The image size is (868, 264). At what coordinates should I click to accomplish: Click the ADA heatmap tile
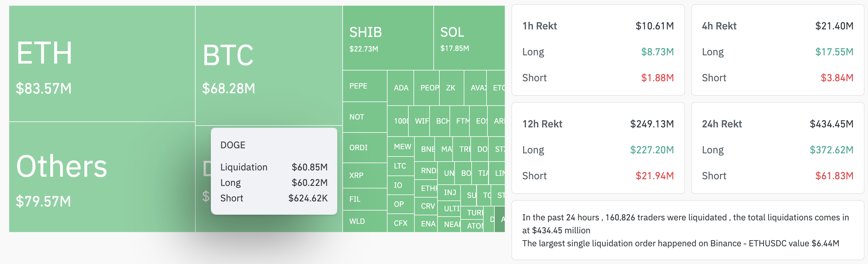[400, 88]
